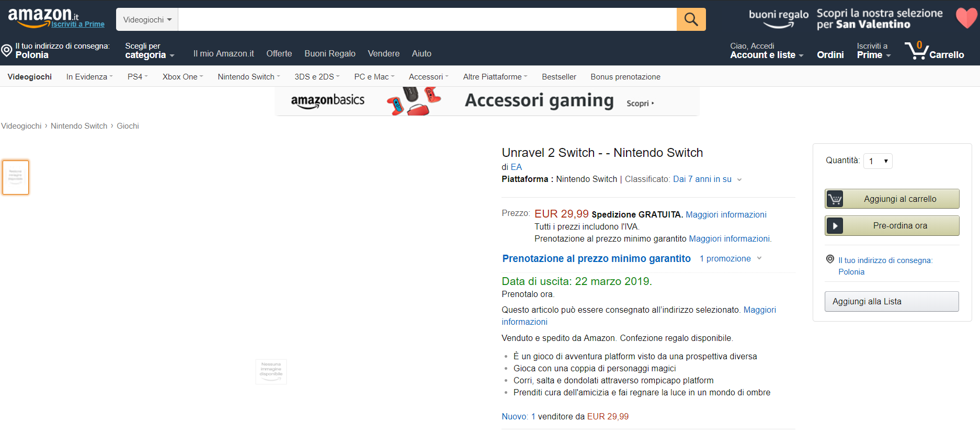Expand the 1 promozione section
This screenshot has width=980, height=433.
click(731, 259)
